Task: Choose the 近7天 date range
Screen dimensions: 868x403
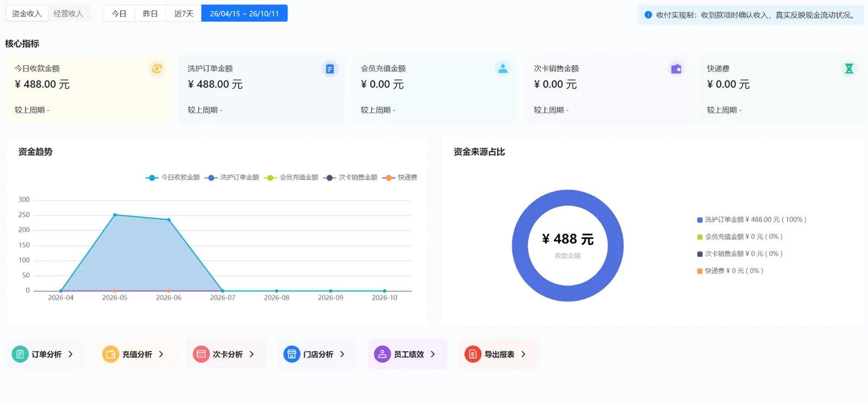Action: pos(184,14)
